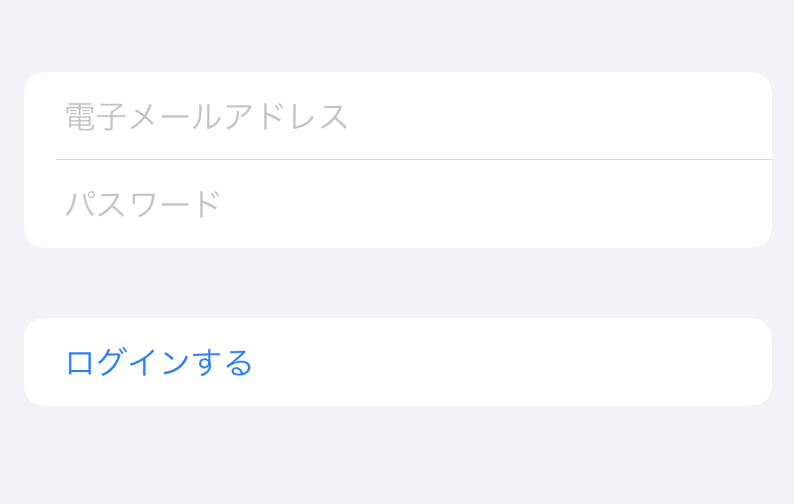The height and width of the screenshot is (504, 794).
Task: Click the white card containing ログインする
Action: click(398, 362)
